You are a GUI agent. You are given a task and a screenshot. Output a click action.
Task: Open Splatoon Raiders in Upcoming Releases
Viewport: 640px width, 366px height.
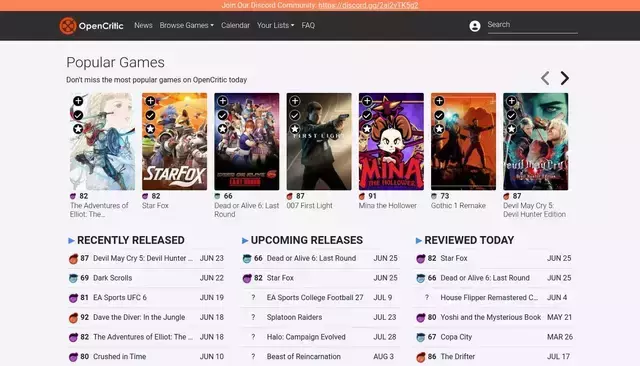(294, 317)
